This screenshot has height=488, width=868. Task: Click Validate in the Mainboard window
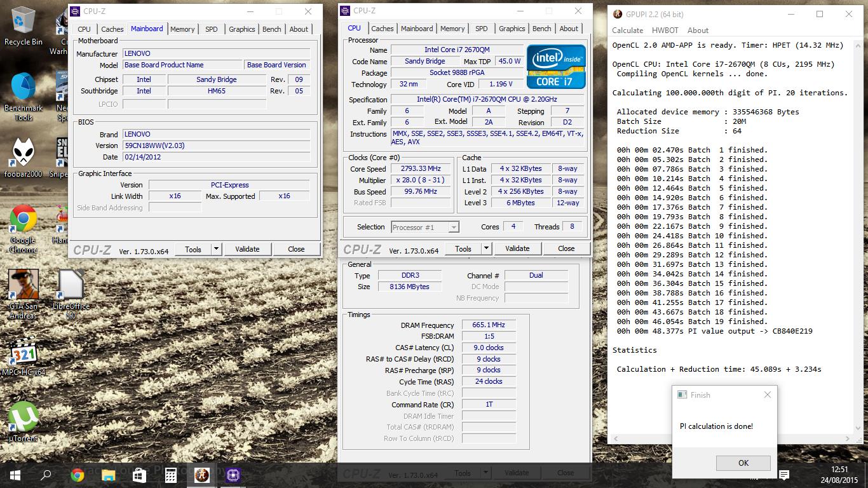[x=247, y=249]
